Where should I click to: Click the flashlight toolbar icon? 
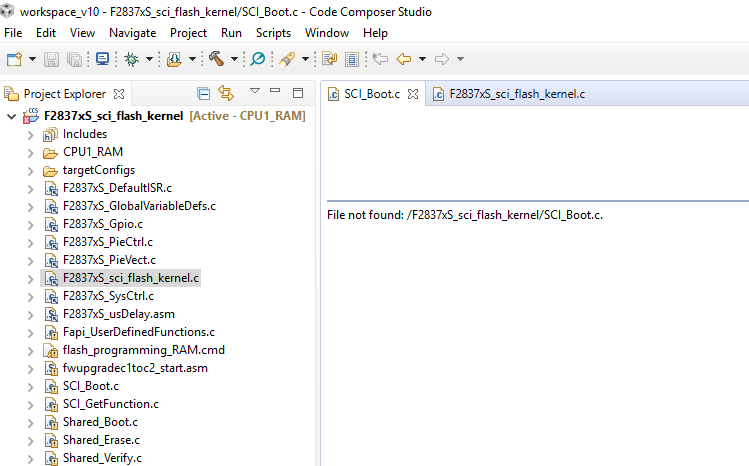point(287,59)
